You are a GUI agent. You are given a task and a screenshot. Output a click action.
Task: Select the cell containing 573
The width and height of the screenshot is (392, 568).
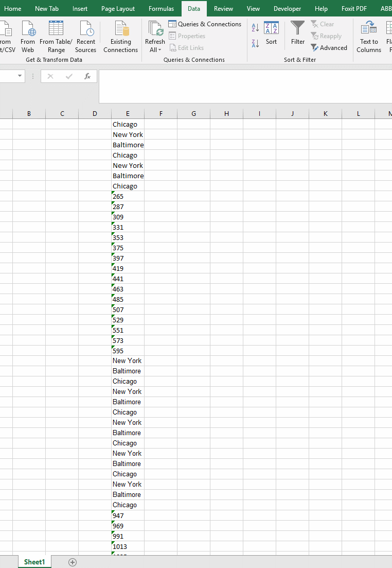click(x=128, y=340)
